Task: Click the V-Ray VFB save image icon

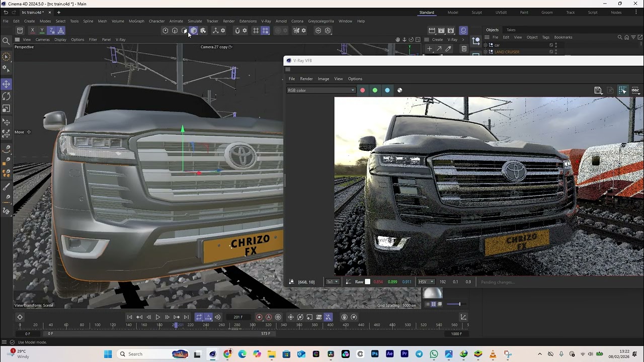Action: 598,90
